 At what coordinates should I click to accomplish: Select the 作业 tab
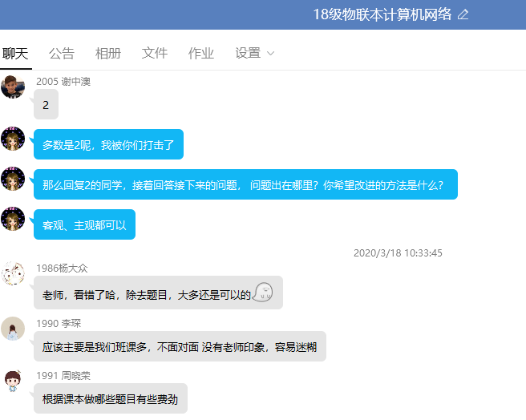(201, 54)
